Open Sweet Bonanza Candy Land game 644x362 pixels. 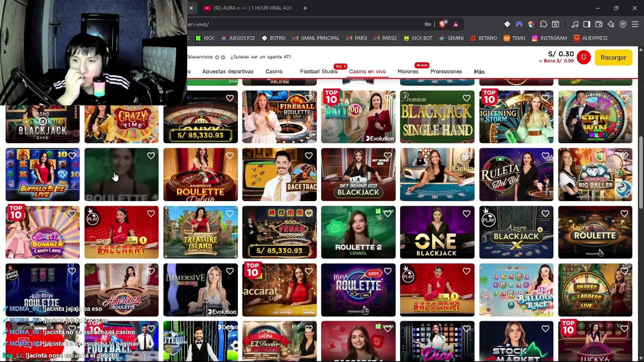coord(42,232)
